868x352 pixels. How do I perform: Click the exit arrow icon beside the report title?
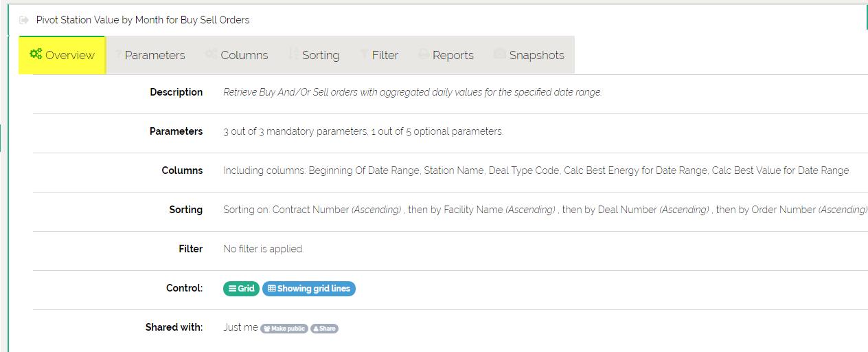[24, 21]
